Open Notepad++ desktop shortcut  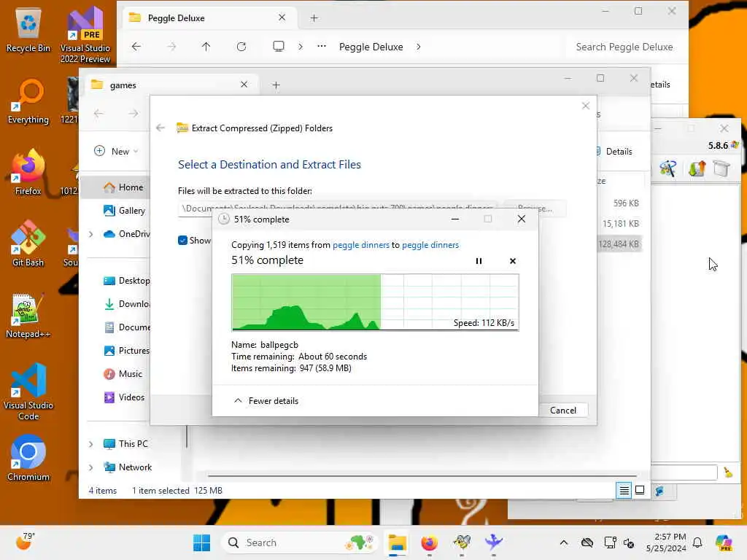pos(28,315)
